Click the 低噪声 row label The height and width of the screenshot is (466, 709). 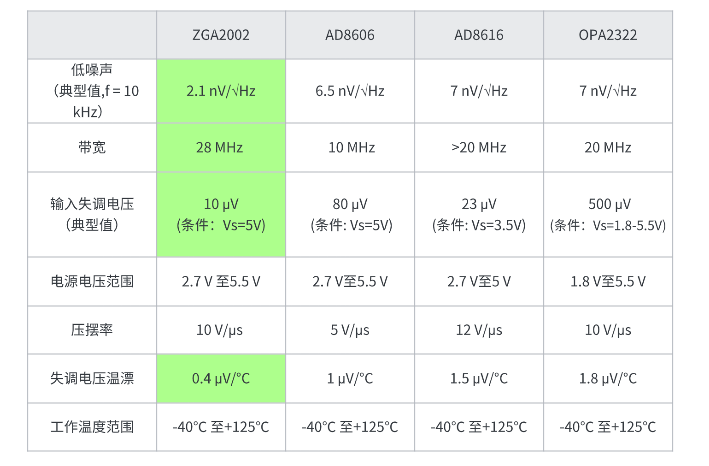coord(92,91)
